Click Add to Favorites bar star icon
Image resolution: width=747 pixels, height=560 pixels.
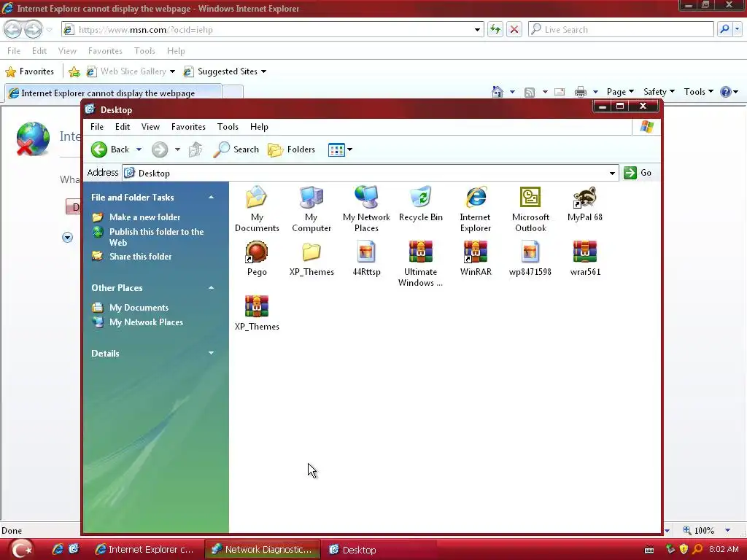click(x=74, y=71)
